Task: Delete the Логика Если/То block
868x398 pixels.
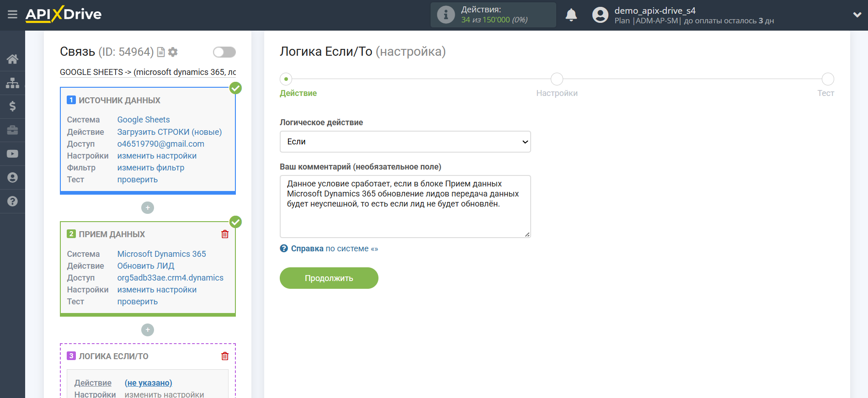Action: [x=225, y=356]
